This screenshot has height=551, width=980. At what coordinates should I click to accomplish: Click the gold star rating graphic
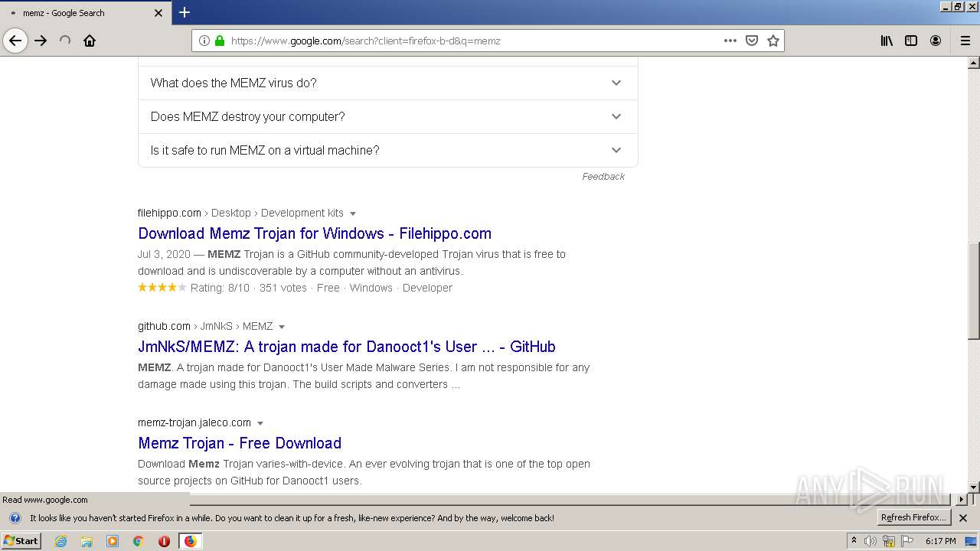coord(162,288)
